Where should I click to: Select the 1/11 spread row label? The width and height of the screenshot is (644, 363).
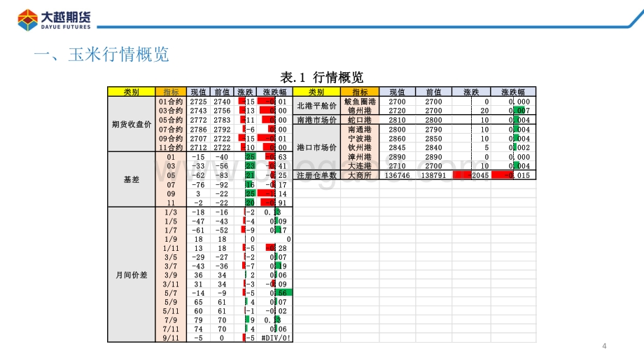click(x=171, y=248)
